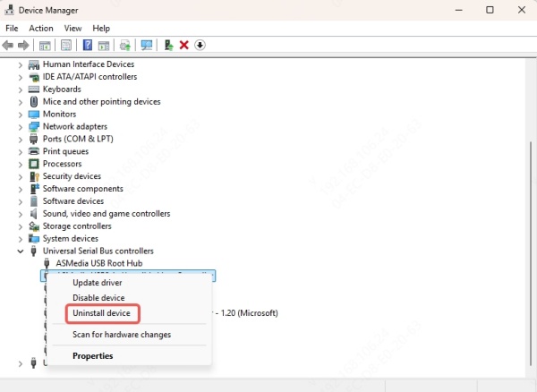Maximize the Device Manager window
This screenshot has height=392, width=537.
coord(490,10)
